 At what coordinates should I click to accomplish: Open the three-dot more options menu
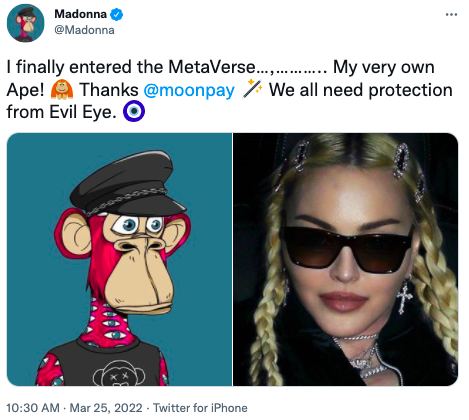click(x=451, y=15)
